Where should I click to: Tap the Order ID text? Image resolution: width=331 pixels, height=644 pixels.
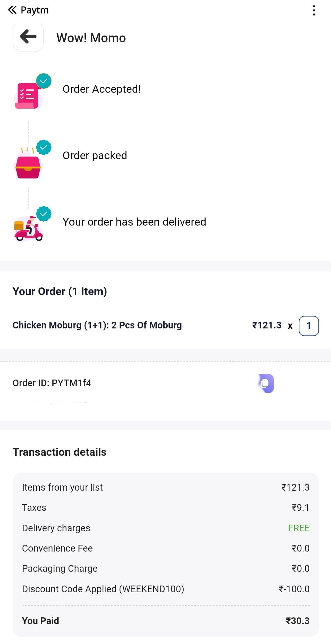tap(52, 383)
